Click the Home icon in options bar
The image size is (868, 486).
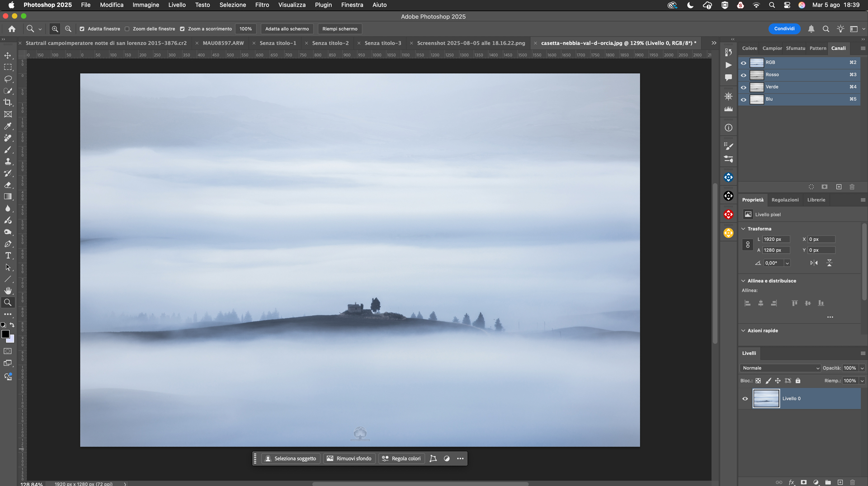click(12, 29)
